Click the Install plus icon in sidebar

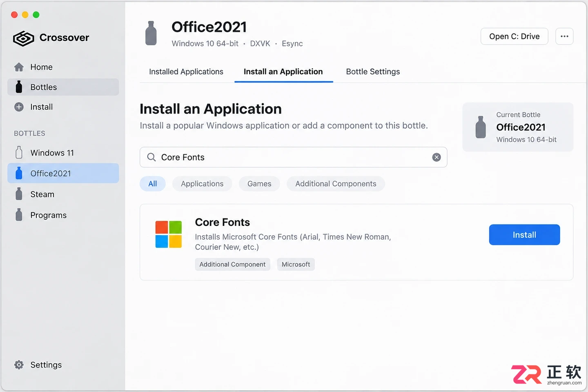coord(19,107)
